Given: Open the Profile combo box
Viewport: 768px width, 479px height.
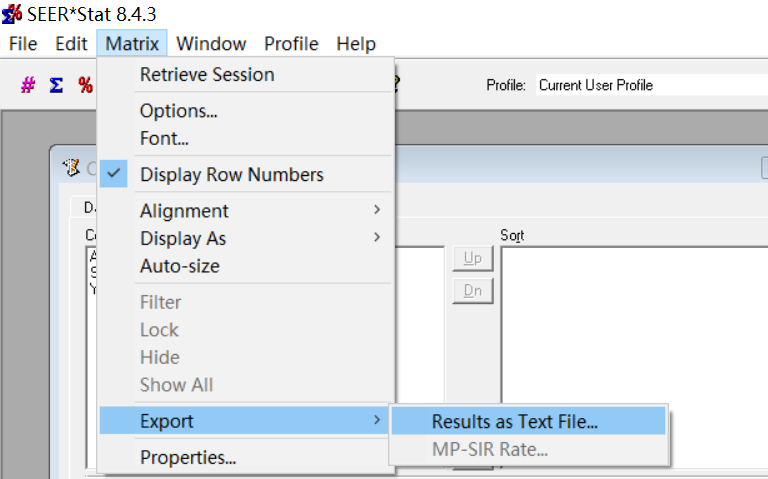Looking at the screenshot, I should pyautogui.click(x=651, y=85).
